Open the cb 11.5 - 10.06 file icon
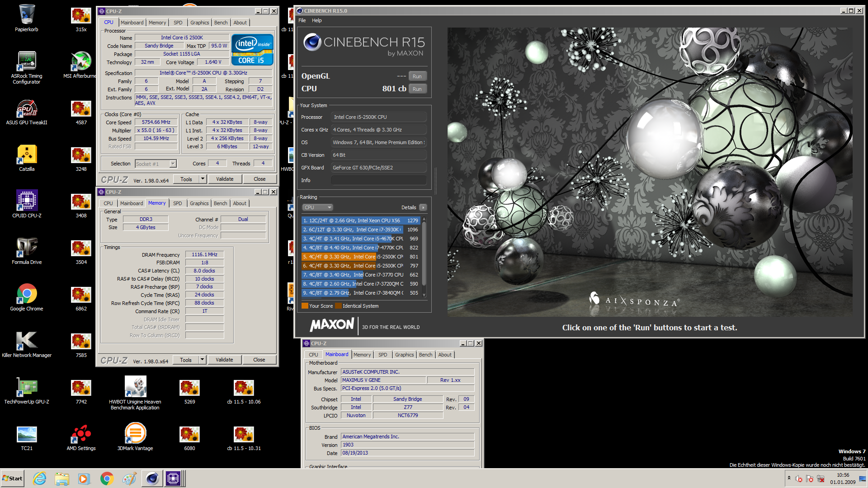The width and height of the screenshot is (868, 488). point(244,392)
